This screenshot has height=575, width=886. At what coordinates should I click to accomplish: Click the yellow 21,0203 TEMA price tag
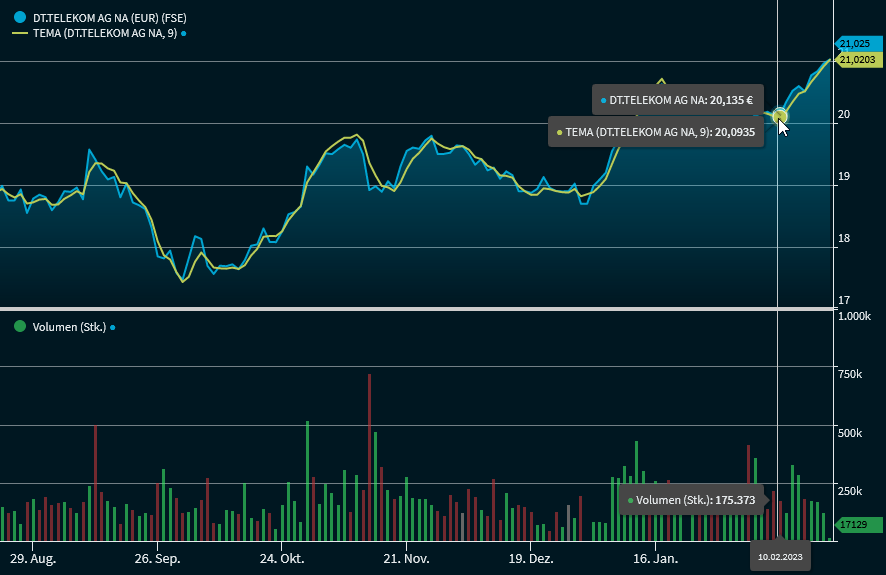[857, 60]
